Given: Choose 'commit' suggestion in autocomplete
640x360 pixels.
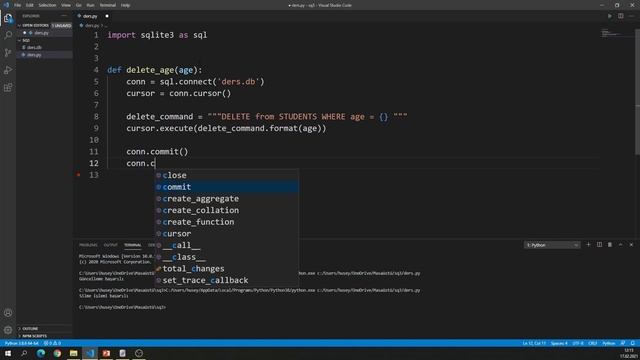Looking at the screenshot, I should coord(227,187).
